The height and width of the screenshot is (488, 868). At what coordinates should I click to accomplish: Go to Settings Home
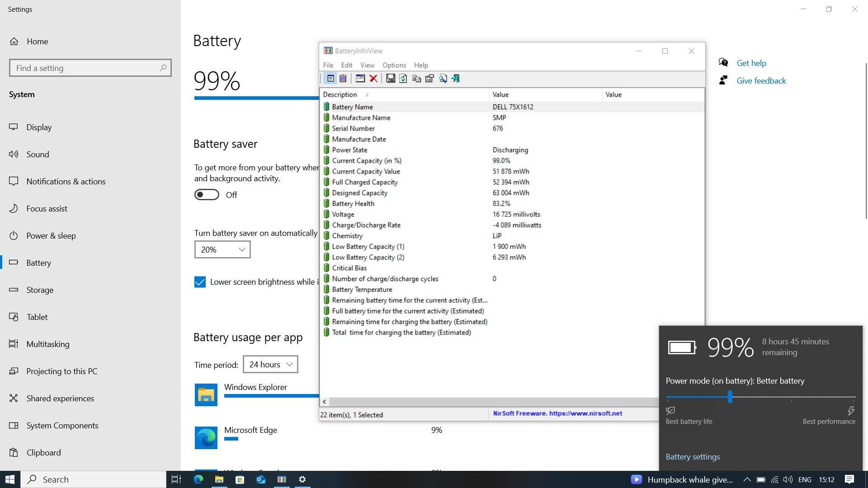pyautogui.click(x=90, y=42)
